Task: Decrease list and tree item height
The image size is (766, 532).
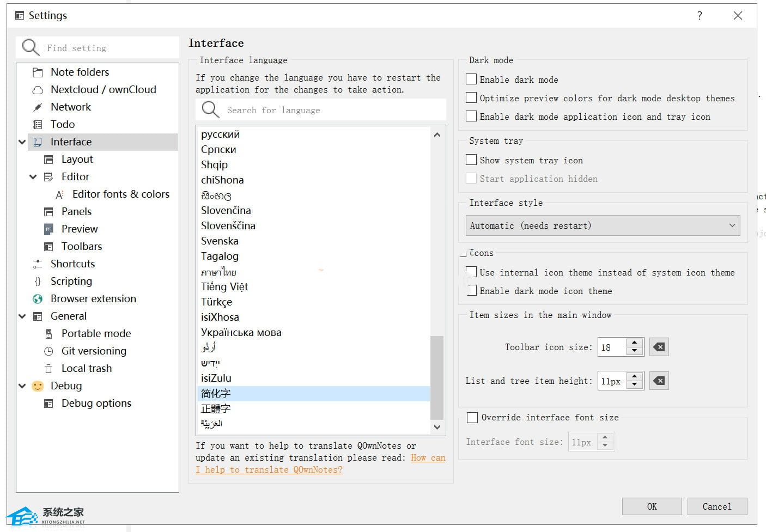Action: click(x=635, y=385)
